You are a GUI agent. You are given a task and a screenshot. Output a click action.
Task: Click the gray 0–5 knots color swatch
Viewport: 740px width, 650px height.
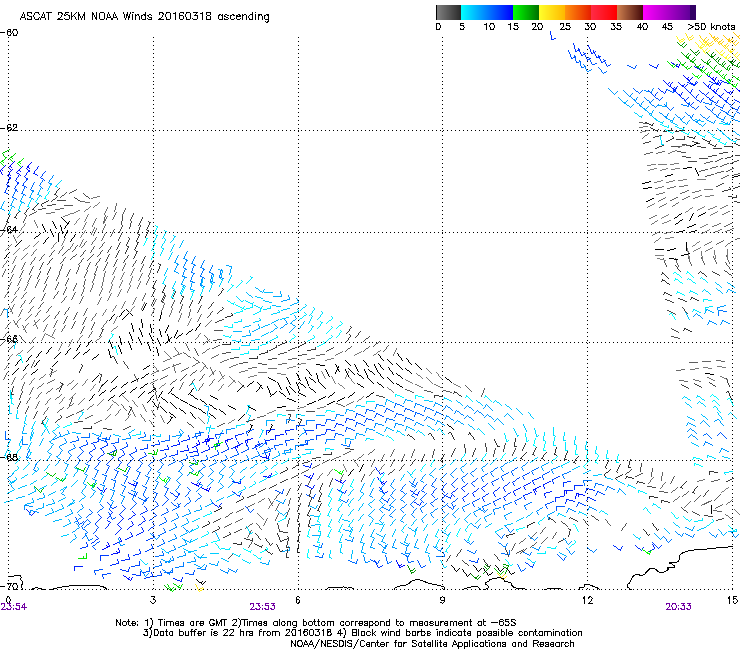(x=448, y=12)
